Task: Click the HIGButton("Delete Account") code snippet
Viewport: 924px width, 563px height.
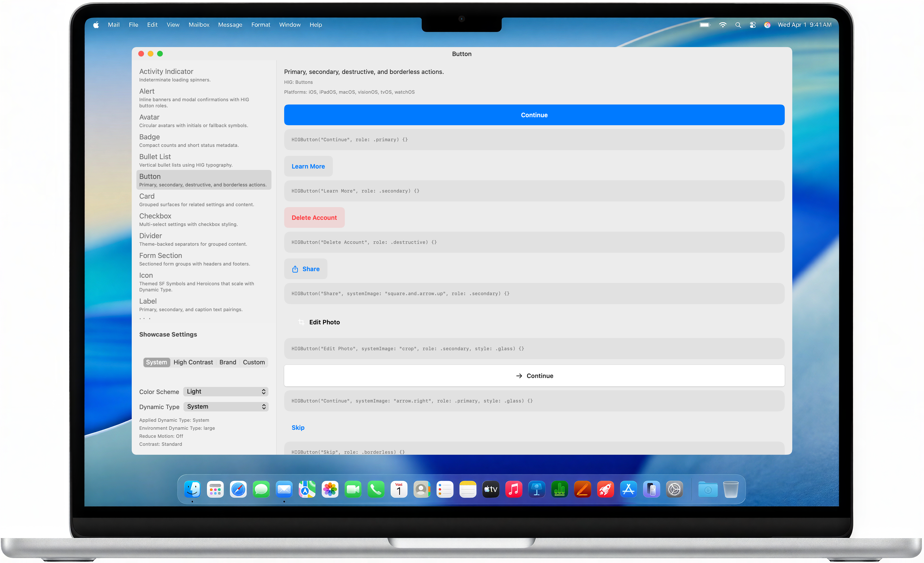Action: pos(534,242)
